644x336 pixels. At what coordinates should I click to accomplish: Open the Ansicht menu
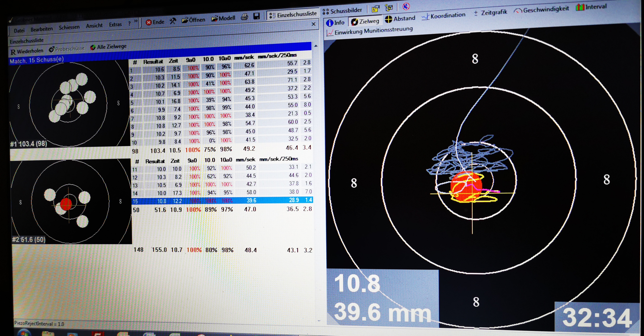94,26
